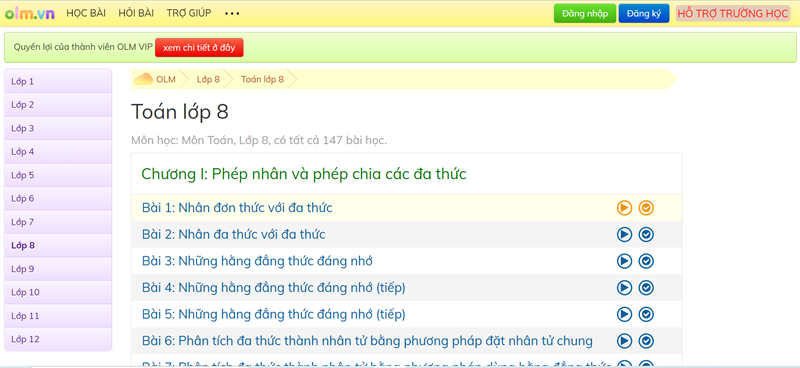Click HỖ TRỢ TRƯỜNG HỌC button
Screen dimensions: 800x368
pos(733,14)
